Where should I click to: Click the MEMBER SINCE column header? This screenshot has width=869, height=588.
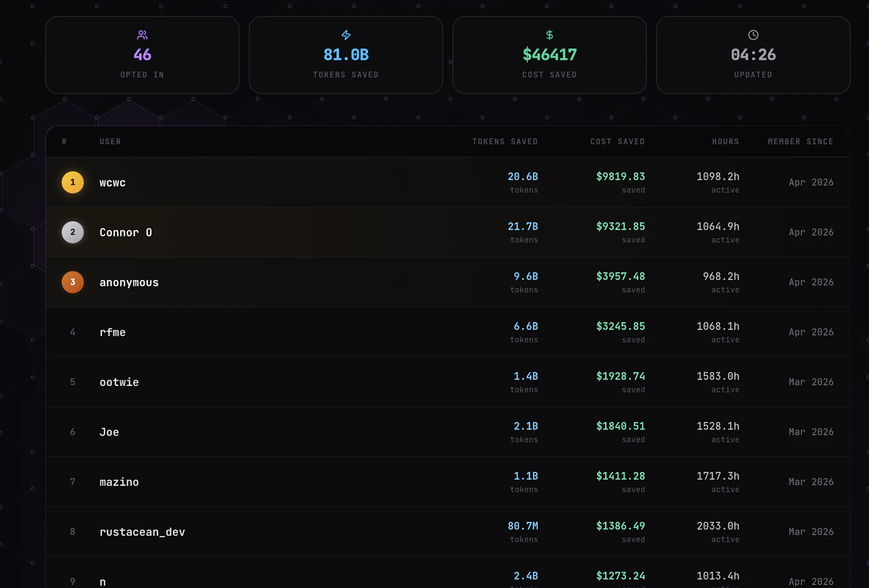[801, 142]
